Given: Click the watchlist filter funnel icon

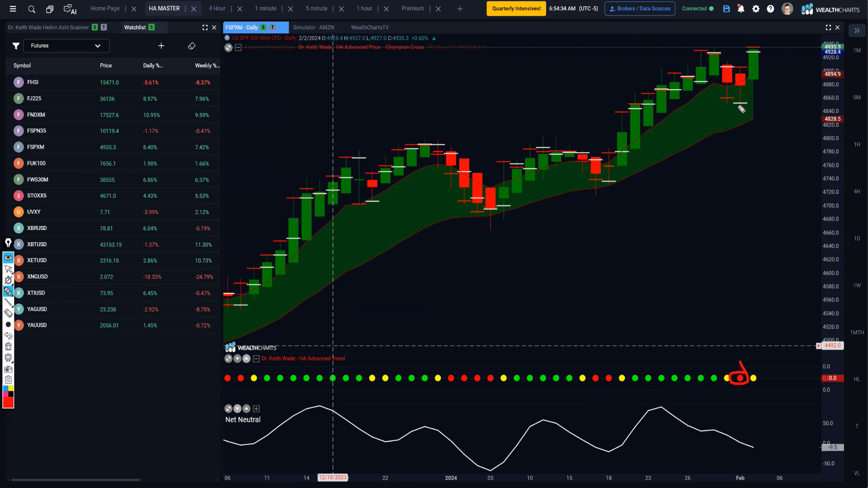Looking at the screenshot, I should pos(16,46).
